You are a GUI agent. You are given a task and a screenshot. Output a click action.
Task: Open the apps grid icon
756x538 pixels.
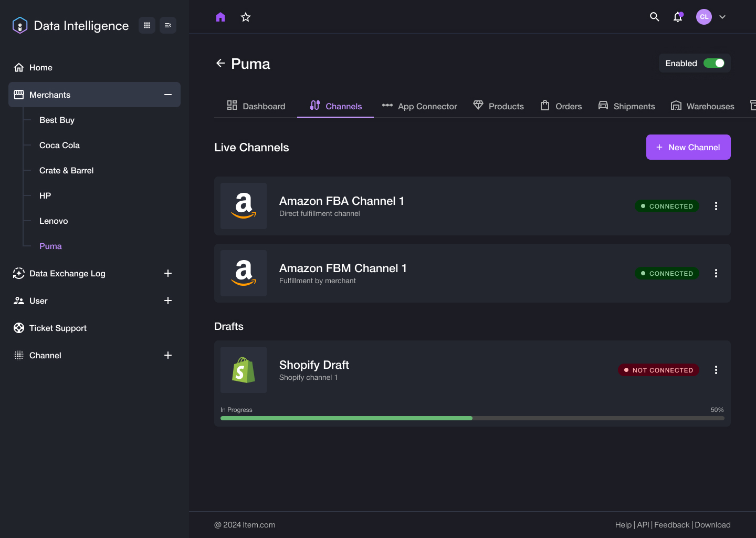(x=147, y=25)
